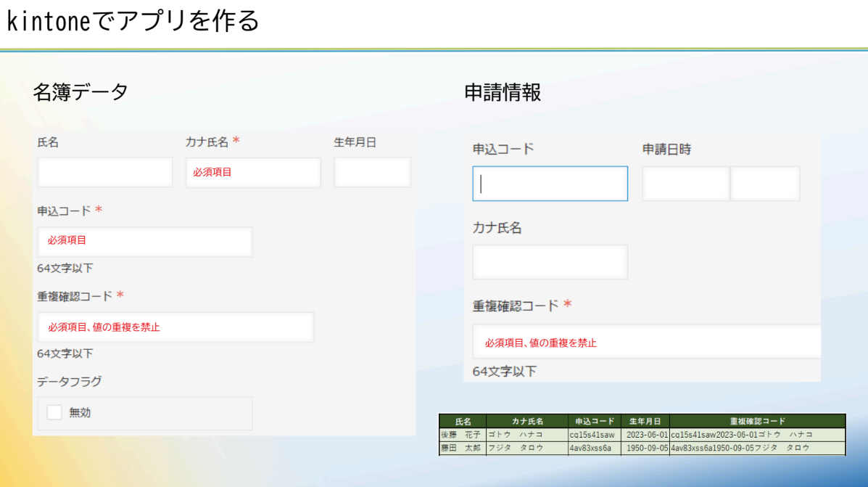Image resolution: width=868 pixels, height=487 pixels.
Task: Click the 名簿データ heading
Action: [80, 92]
